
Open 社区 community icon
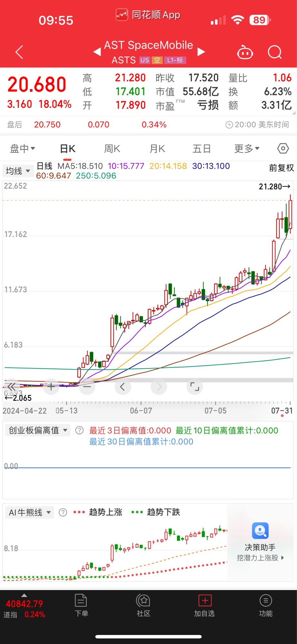coord(144,601)
